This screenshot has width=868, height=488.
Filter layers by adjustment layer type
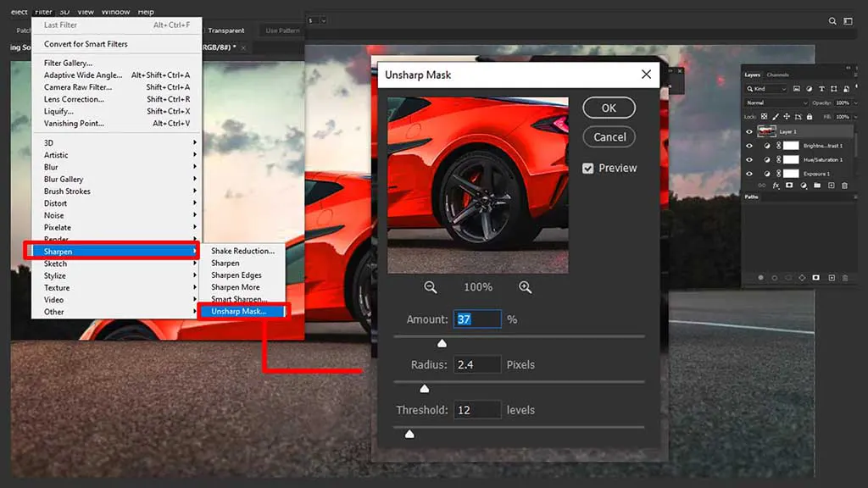[810, 88]
